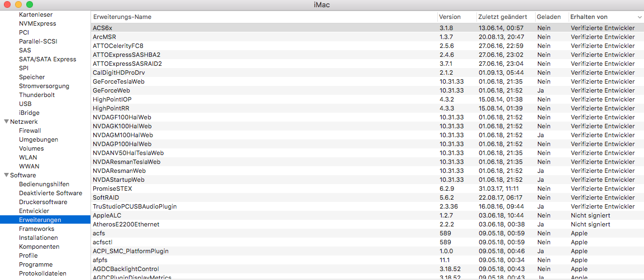Select WLAN in the sidebar
Screen dimensions: 644x280
[x=27, y=157]
